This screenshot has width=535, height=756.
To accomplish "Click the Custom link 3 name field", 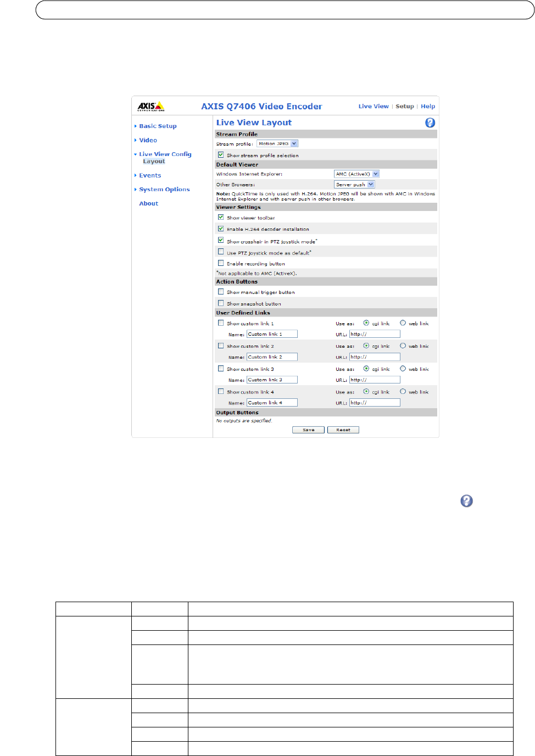I will click(272, 380).
